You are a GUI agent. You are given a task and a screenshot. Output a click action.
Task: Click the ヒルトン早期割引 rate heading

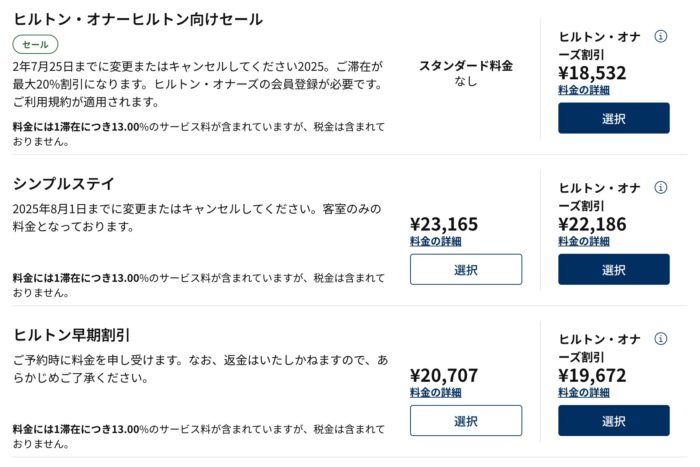(72, 335)
